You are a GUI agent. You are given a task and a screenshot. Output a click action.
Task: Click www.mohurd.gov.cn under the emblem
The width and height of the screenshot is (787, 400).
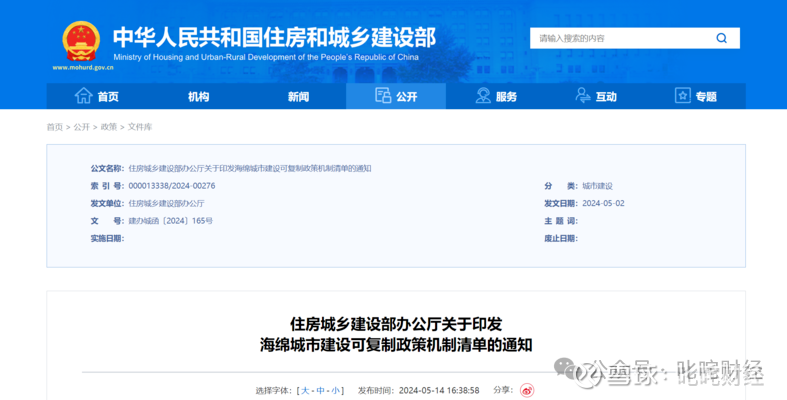(83, 68)
